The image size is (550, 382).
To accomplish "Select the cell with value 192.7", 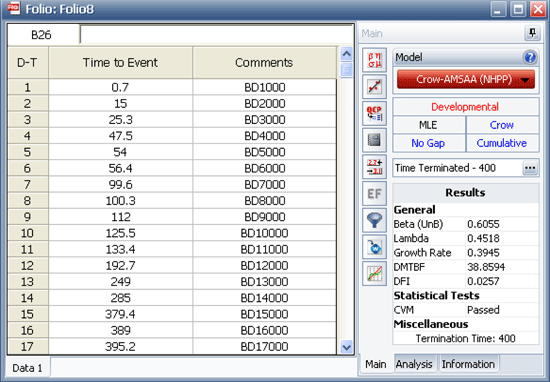I will click(x=121, y=265).
